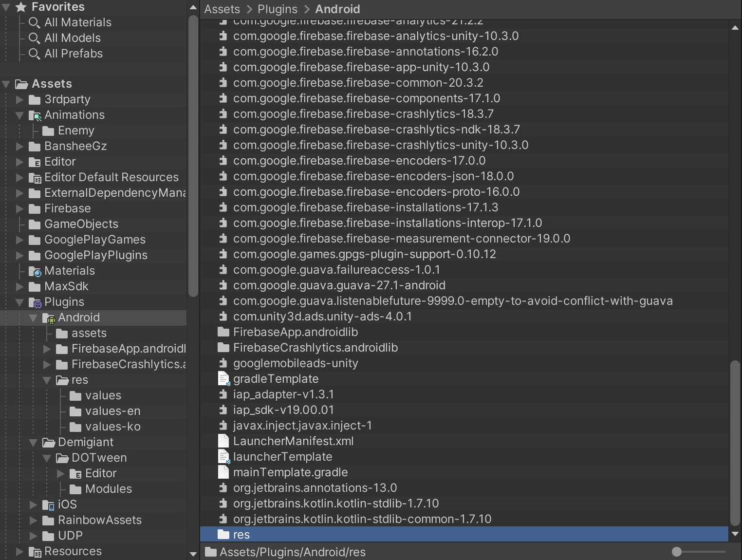Select the Enemy folder in tree
The image size is (742, 560).
76,131
